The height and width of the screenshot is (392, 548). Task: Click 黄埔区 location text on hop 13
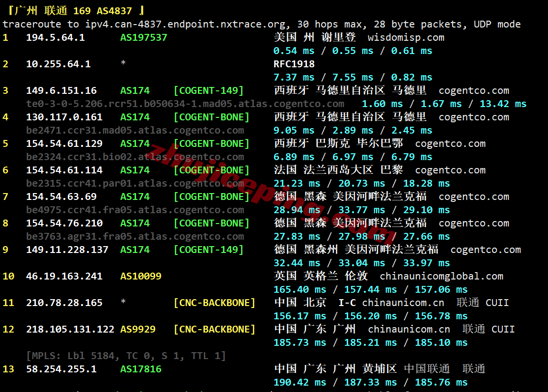point(379,369)
